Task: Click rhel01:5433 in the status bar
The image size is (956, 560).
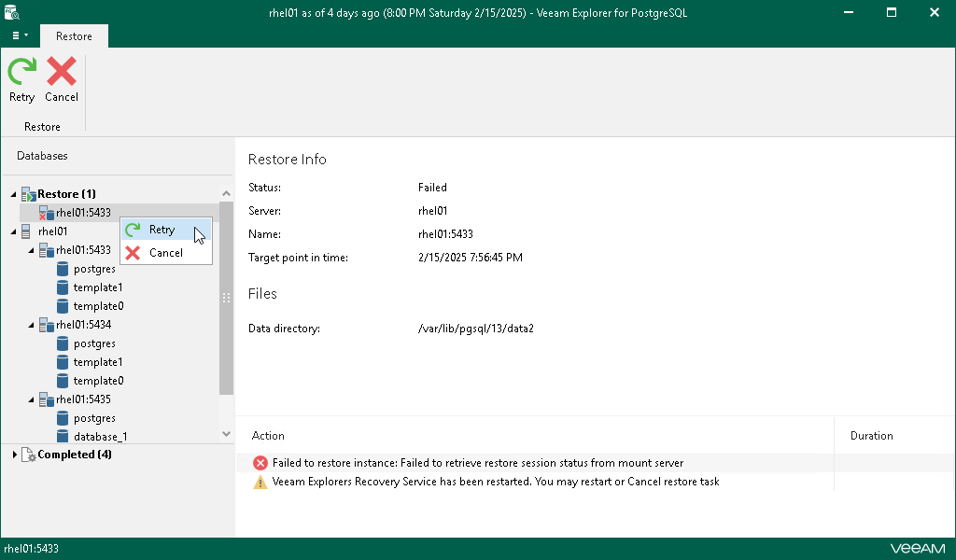Action: click(x=31, y=549)
